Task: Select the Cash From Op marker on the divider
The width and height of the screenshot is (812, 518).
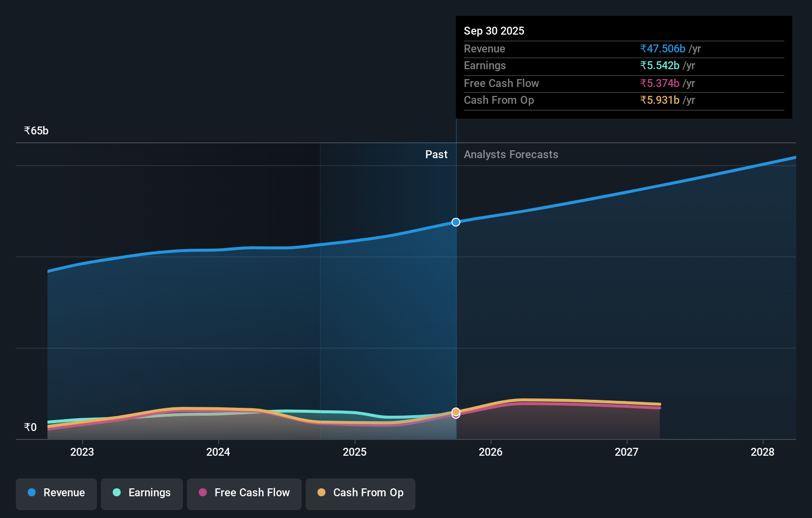Action: (455, 411)
